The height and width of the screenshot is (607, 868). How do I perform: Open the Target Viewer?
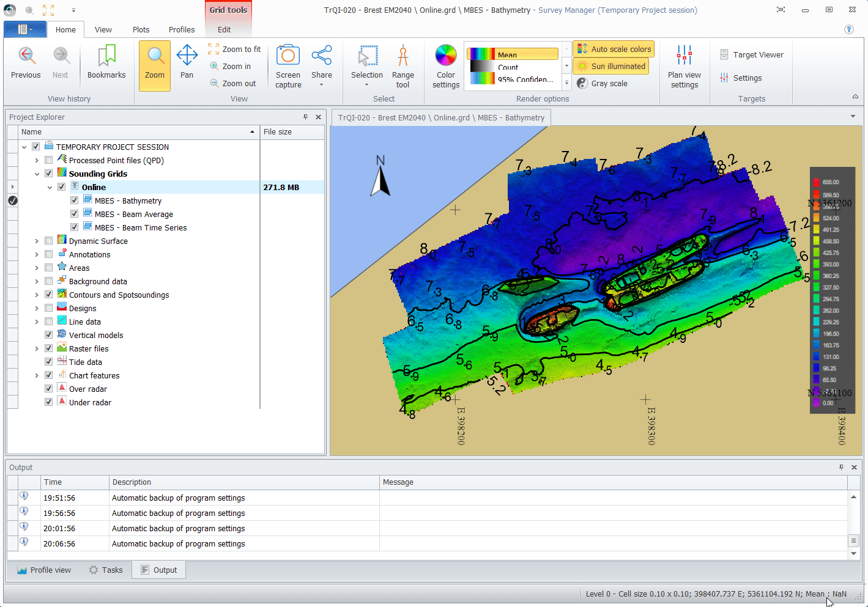pyautogui.click(x=752, y=55)
